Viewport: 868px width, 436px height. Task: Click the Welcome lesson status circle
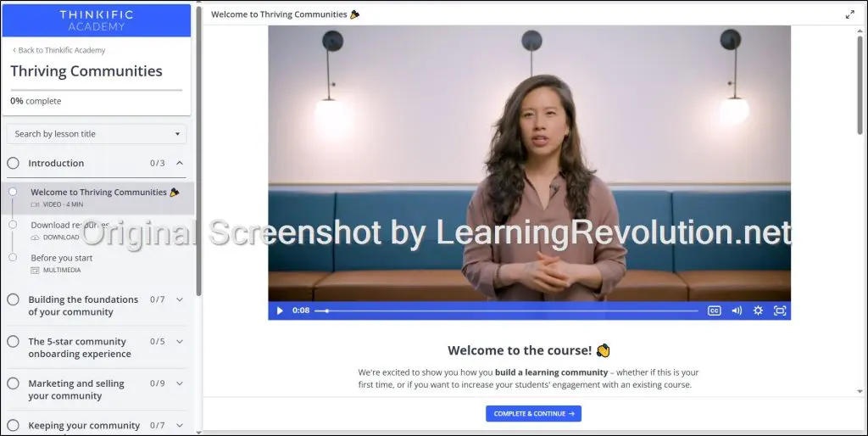coord(13,192)
